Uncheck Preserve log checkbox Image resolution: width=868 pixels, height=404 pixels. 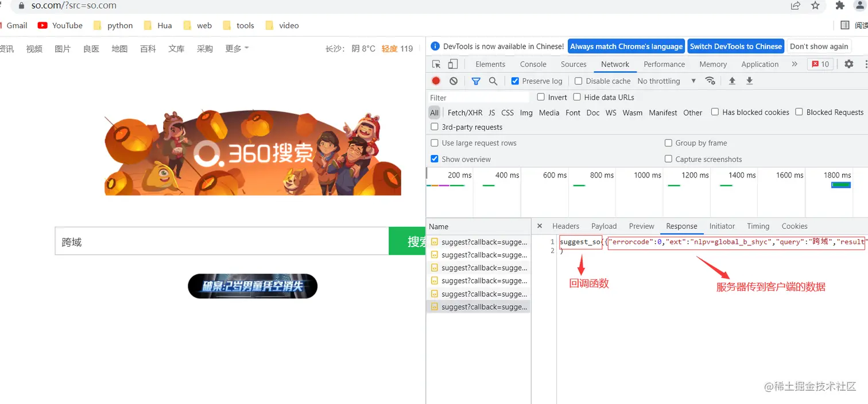[515, 81]
